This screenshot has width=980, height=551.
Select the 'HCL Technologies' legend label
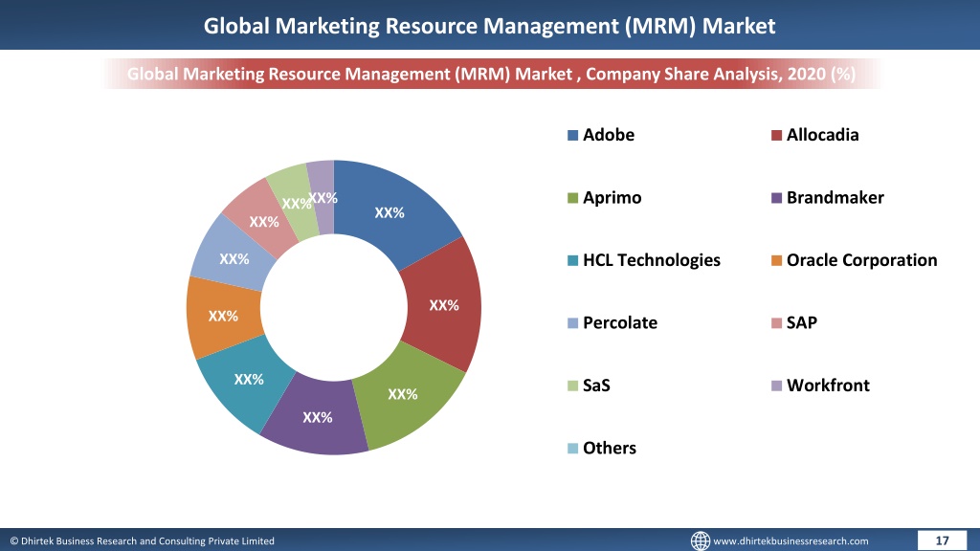click(x=651, y=260)
